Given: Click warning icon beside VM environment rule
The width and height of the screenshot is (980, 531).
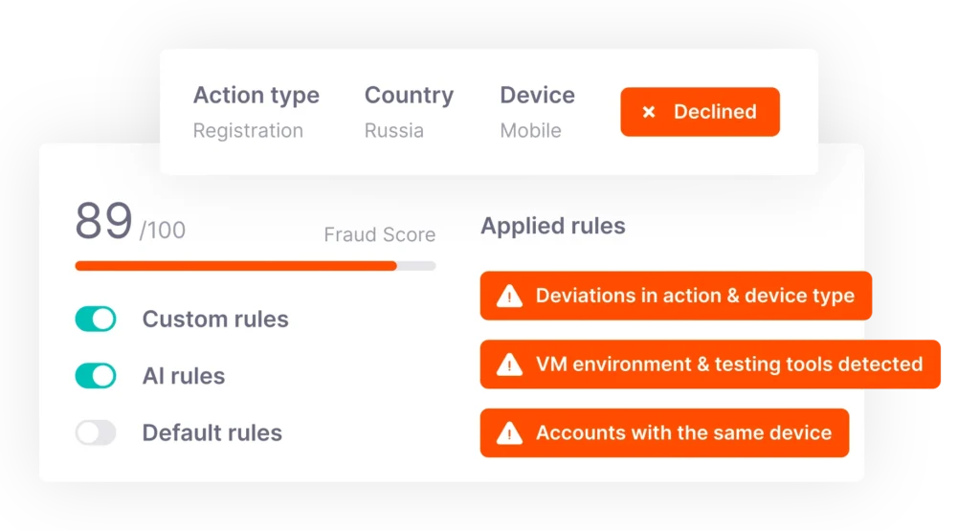Looking at the screenshot, I should point(509,365).
